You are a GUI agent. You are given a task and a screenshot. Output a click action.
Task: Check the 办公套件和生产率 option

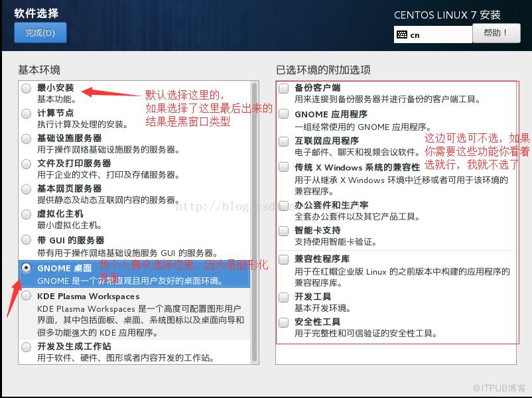284,205
